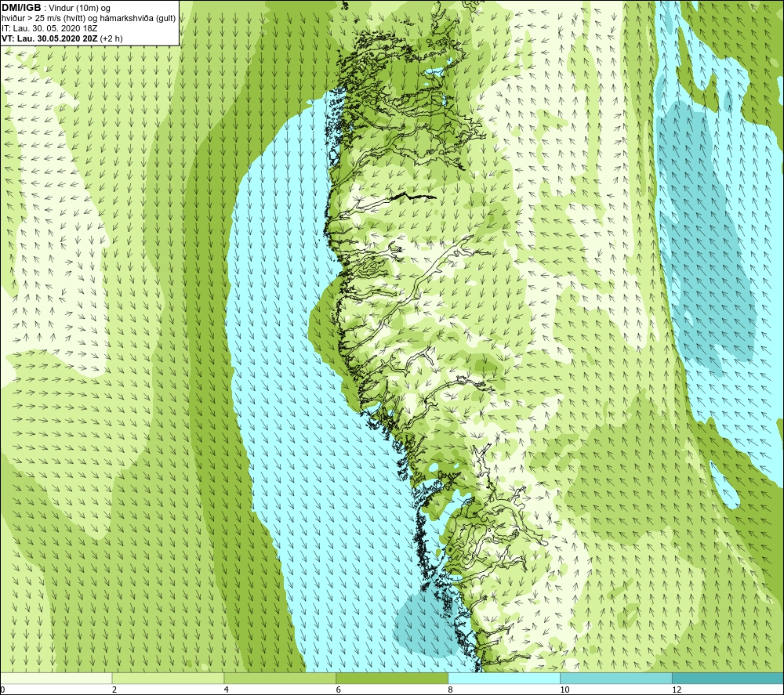This screenshot has width=784, height=695.
Task: Click the scale label 12
Action: coord(677,690)
